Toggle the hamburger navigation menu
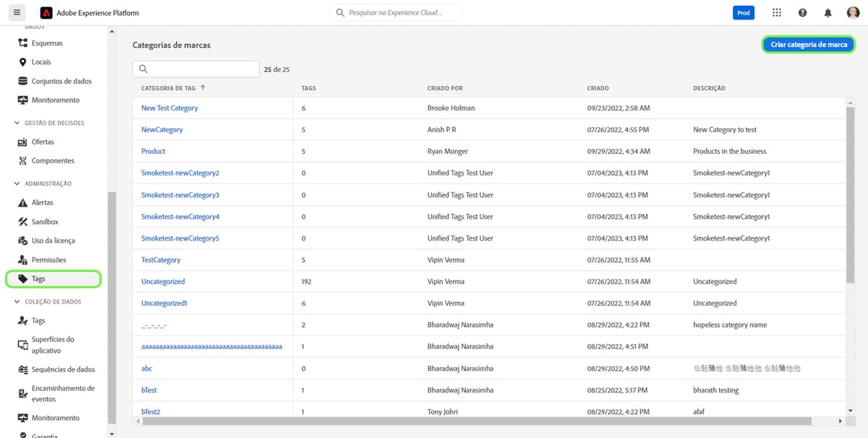The width and height of the screenshot is (868, 438). (x=17, y=12)
